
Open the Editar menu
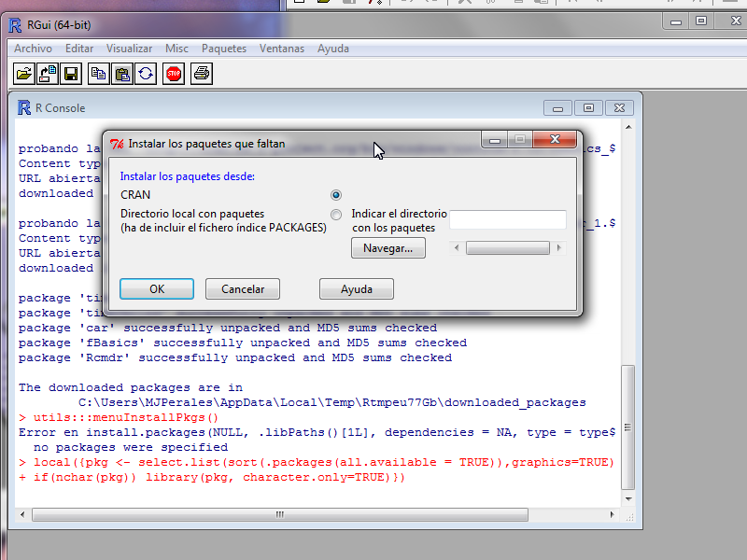click(x=79, y=49)
